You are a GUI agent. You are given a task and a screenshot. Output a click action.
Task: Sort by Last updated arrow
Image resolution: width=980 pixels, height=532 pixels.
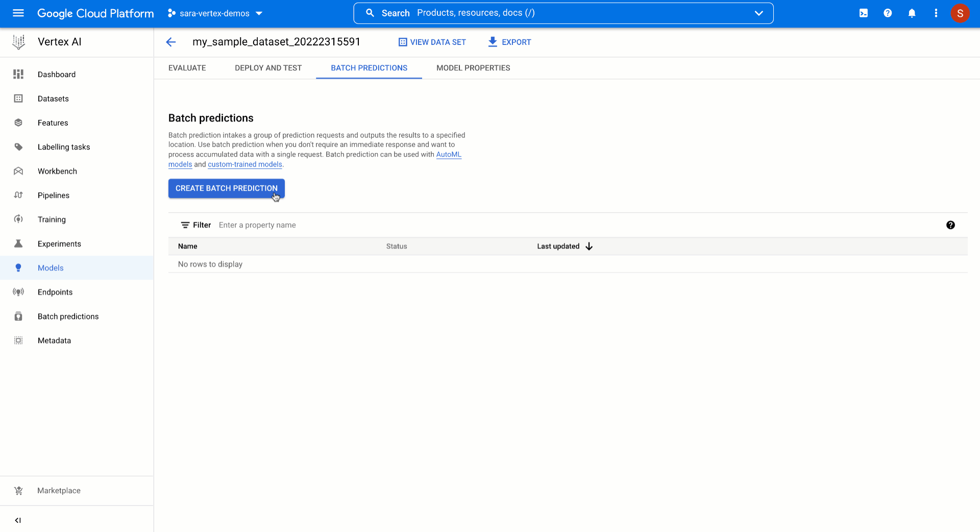(x=589, y=246)
